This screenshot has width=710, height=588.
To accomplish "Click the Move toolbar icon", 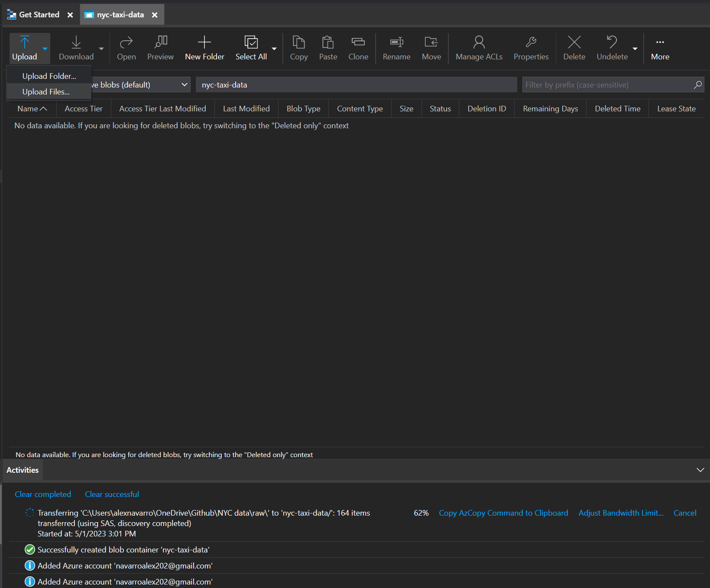I will pyautogui.click(x=431, y=42).
